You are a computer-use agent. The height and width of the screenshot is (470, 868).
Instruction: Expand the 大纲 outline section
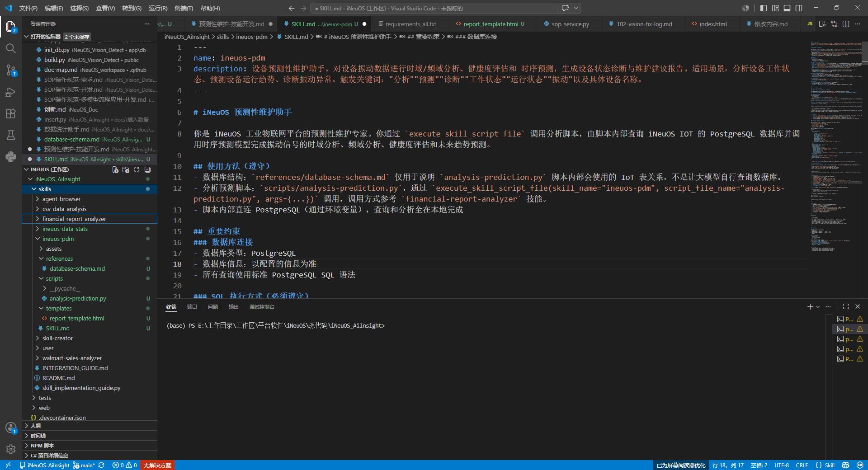[90, 426]
